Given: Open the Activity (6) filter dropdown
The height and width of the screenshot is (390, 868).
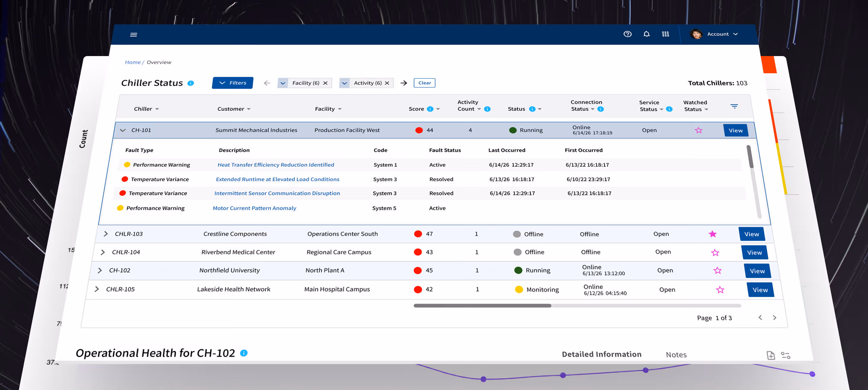Looking at the screenshot, I should [344, 83].
